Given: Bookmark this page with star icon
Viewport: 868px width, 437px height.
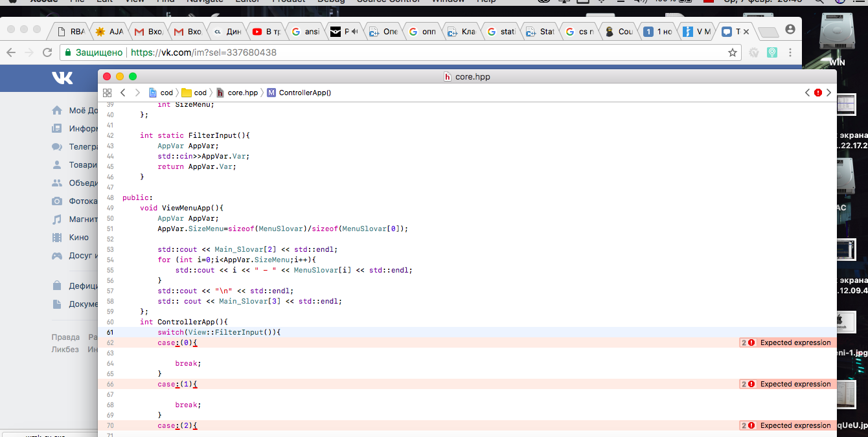Looking at the screenshot, I should 733,52.
